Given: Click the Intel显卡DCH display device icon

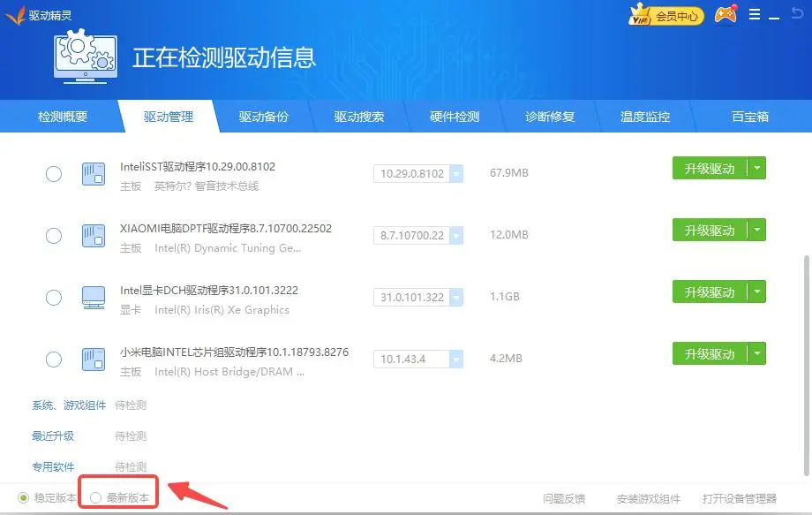Looking at the screenshot, I should (93, 296).
